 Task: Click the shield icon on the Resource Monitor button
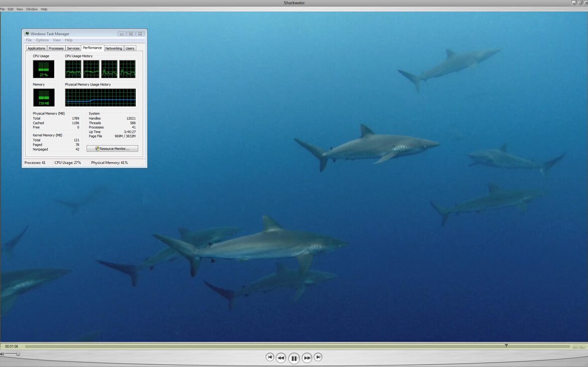coord(97,149)
